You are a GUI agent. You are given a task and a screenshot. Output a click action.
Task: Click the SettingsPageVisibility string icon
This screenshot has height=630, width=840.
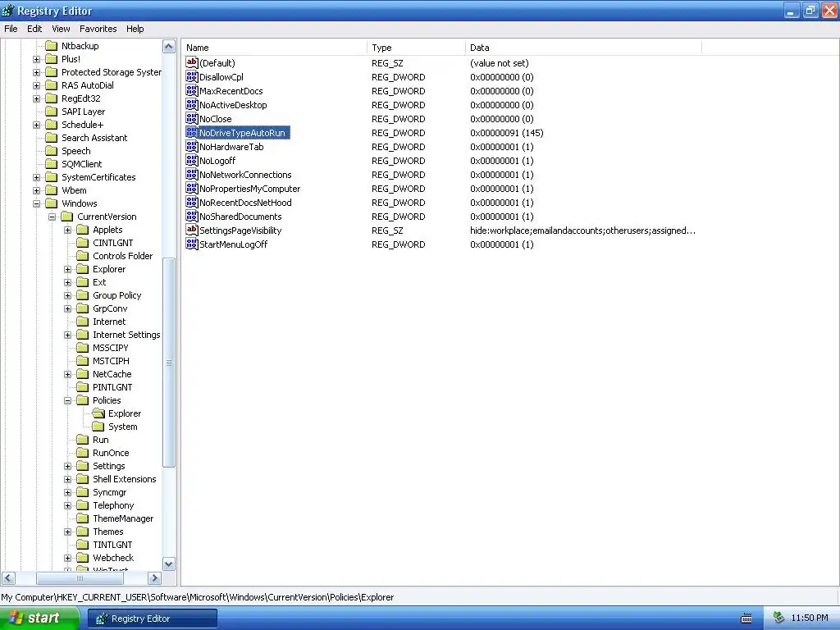coord(192,230)
